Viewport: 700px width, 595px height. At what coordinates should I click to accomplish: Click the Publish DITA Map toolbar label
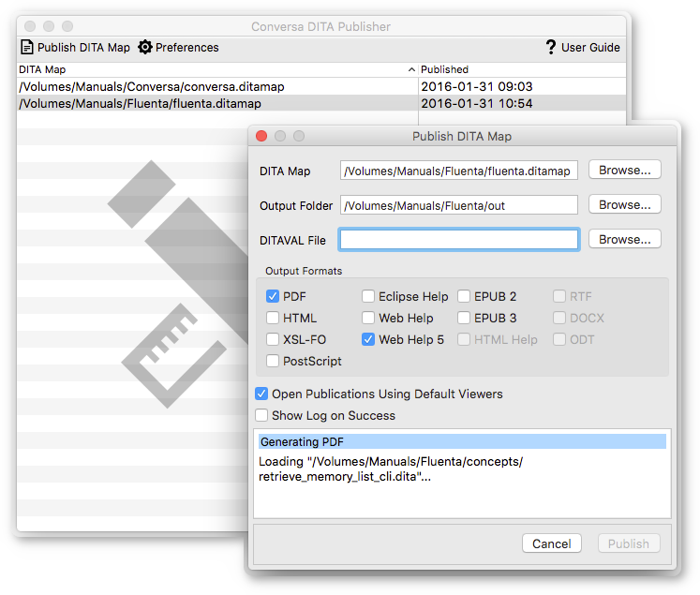tap(83, 47)
